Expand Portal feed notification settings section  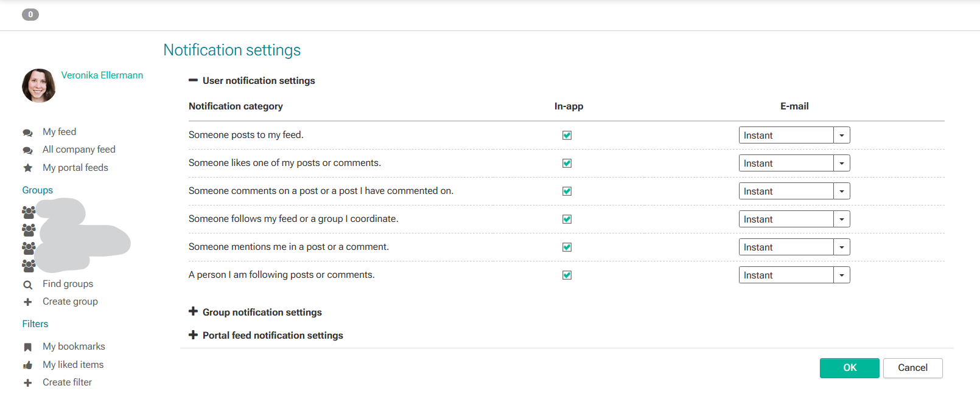(x=194, y=335)
